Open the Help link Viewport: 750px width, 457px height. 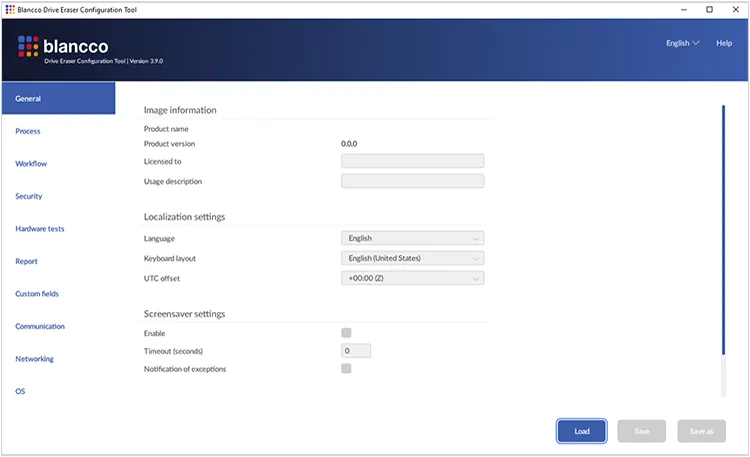[x=724, y=43]
